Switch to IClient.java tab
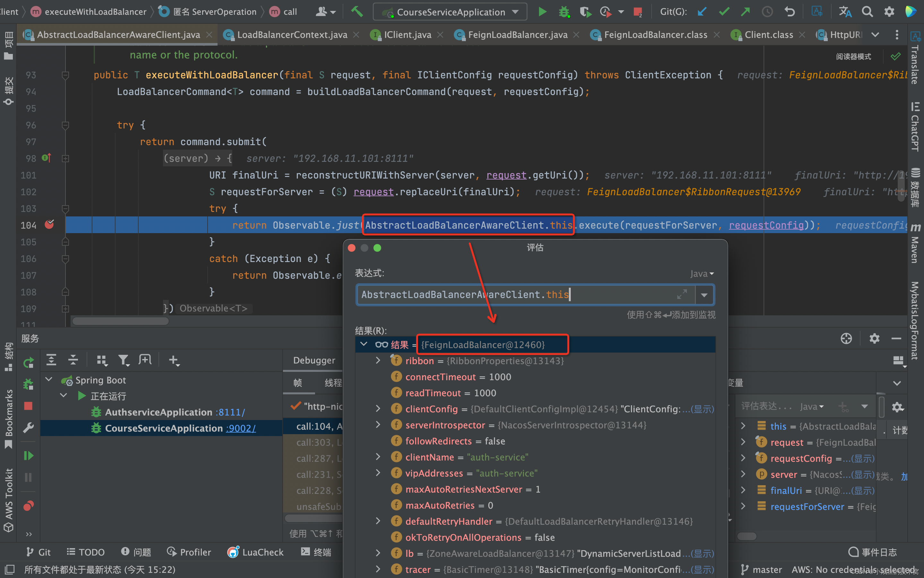The height and width of the screenshot is (578, 924). click(x=407, y=35)
